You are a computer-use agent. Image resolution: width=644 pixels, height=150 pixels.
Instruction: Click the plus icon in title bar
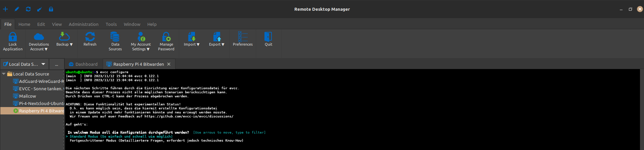click(5, 9)
